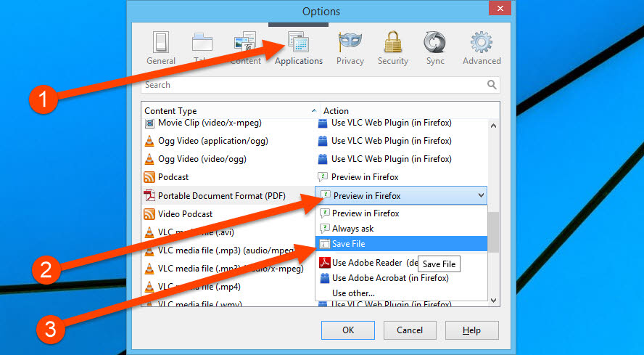Select the Applications panel icon

pyautogui.click(x=299, y=42)
